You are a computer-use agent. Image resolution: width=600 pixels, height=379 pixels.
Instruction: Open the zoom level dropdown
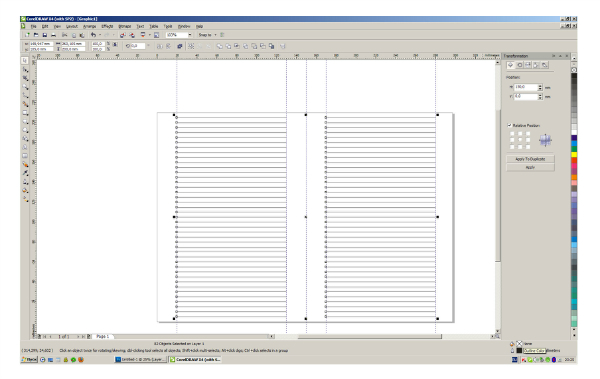[190, 35]
